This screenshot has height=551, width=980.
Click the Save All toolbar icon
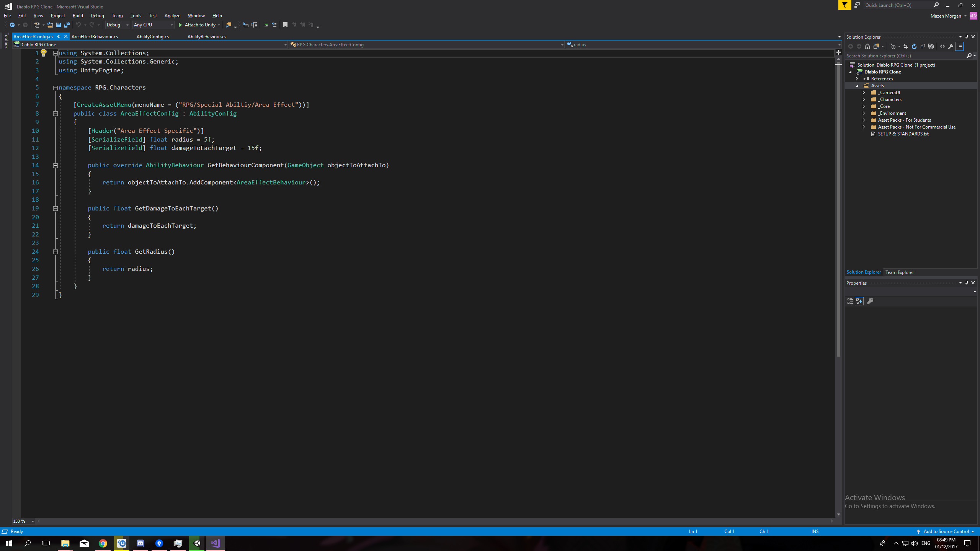[x=67, y=25]
